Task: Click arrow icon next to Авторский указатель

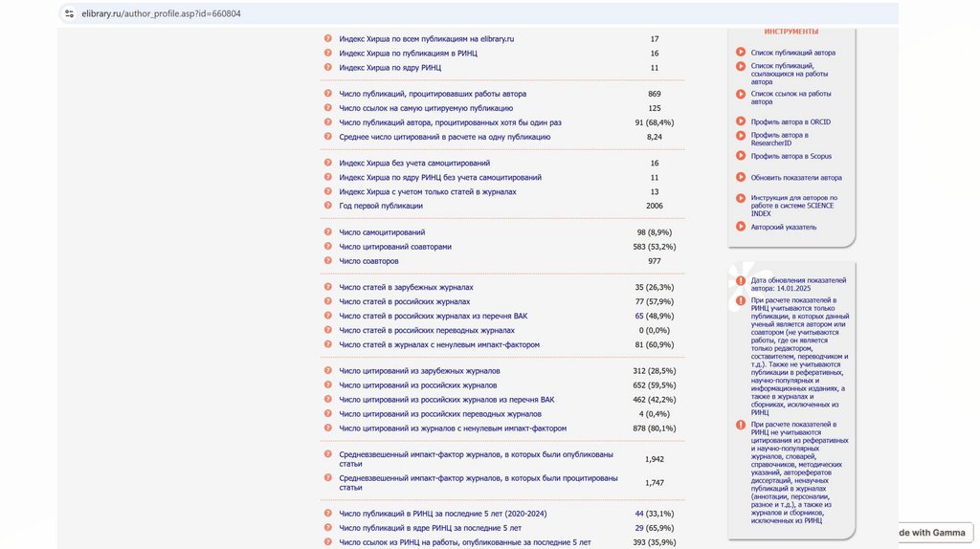Action: (741, 226)
